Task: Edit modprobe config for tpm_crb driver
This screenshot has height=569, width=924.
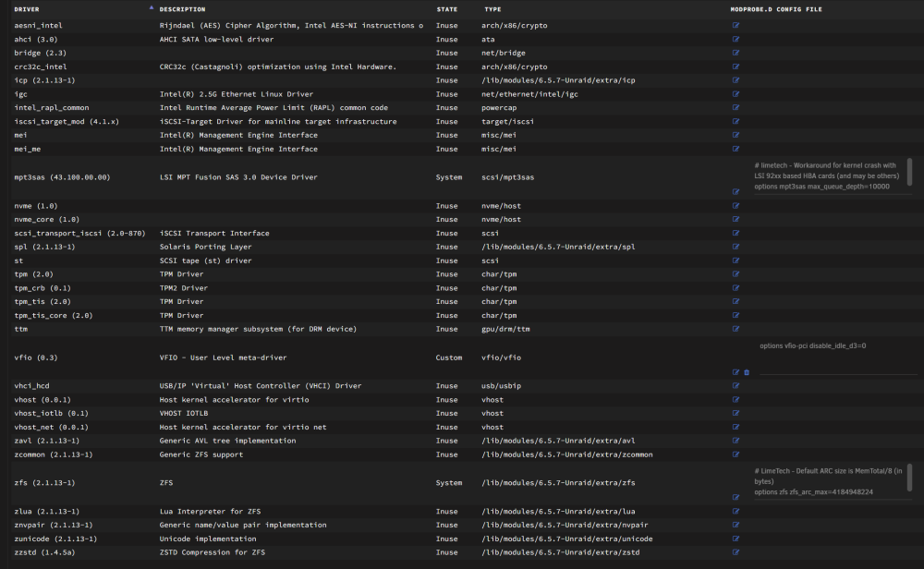Action: pos(736,288)
